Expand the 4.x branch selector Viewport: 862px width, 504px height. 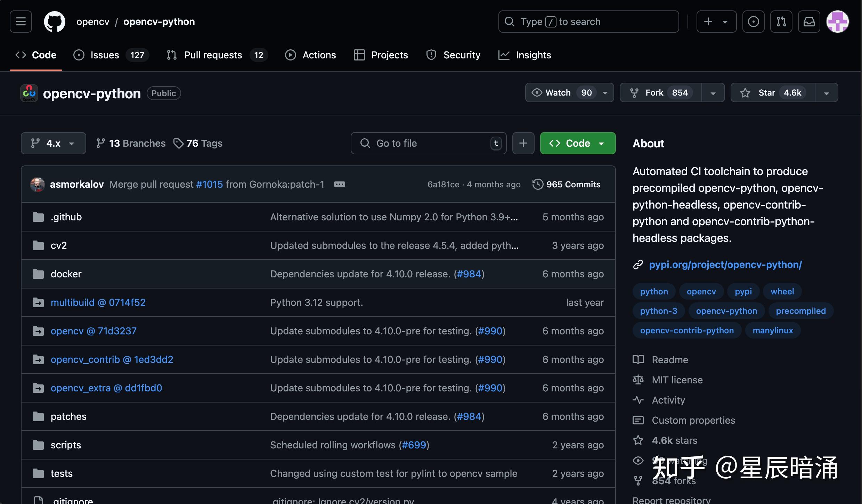tap(53, 143)
